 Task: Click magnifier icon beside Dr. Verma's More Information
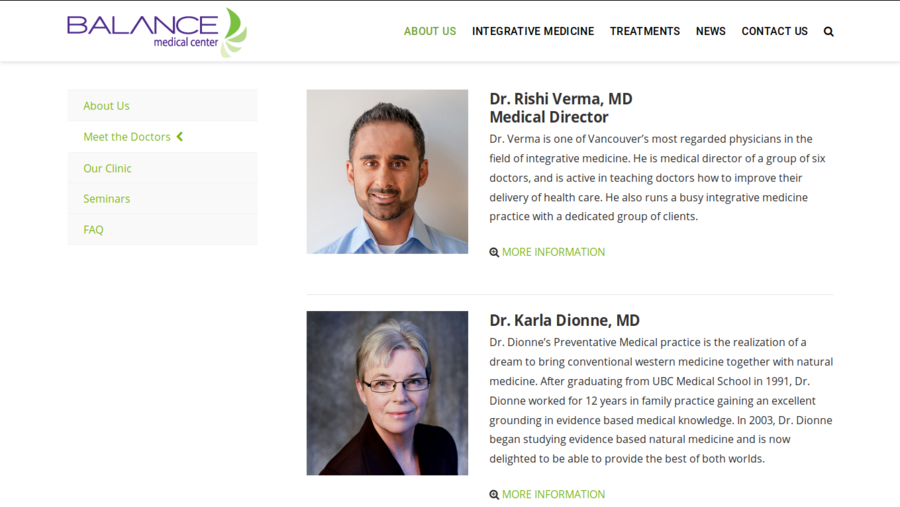(x=494, y=253)
